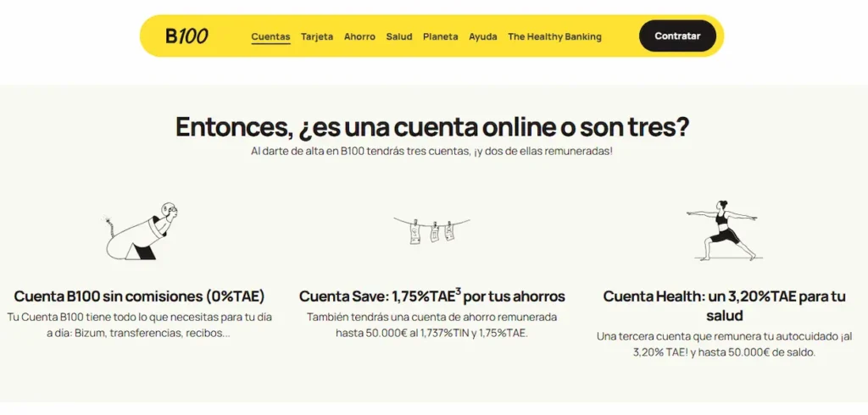Click the Cuenta Save 1,75%TAE heading
This screenshot has height=415, width=868.
431,296
